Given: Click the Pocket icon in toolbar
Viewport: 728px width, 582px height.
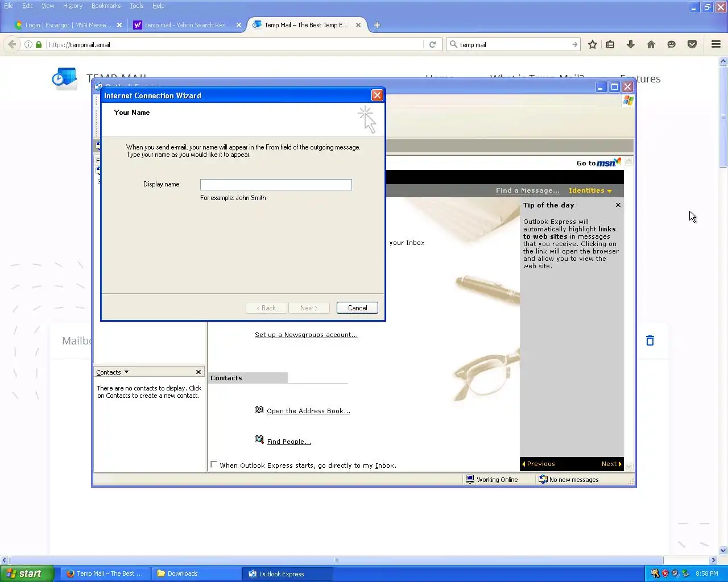Looking at the screenshot, I should click(692, 44).
